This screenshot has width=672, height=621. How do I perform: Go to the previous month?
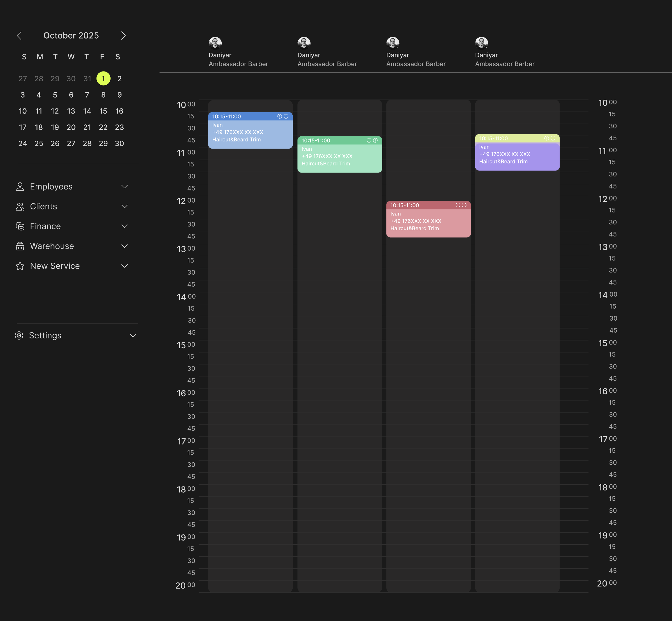point(19,35)
